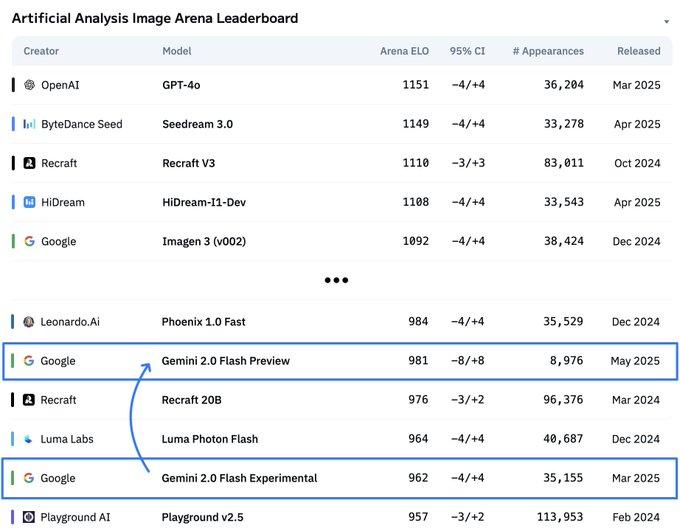Expand hidden rows via three-dot ellipsis

point(336,280)
